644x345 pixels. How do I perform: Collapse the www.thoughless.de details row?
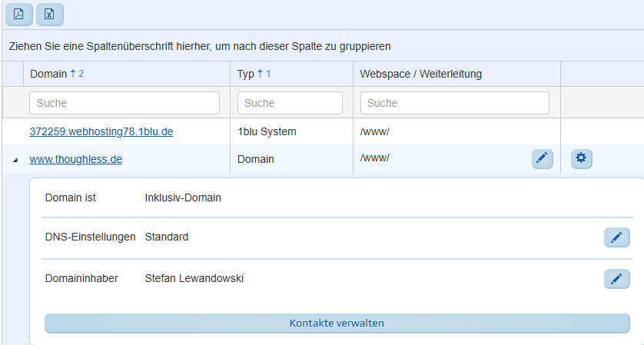tap(15, 160)
